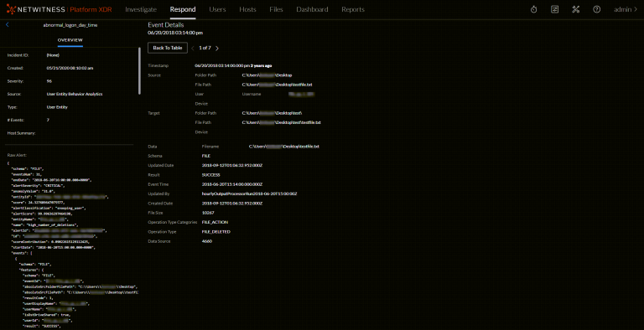Select the OVERVIEW tab
This screenshot has height=330, width=644.
(70, 40)
